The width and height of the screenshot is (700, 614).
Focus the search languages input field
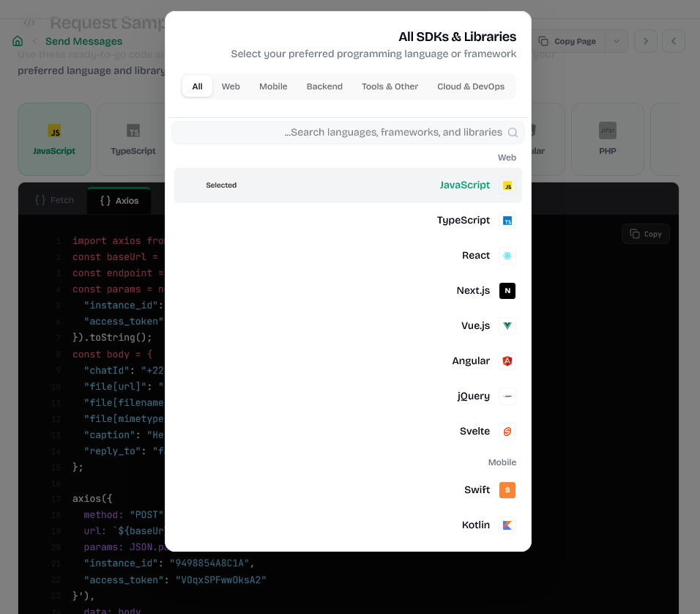[348, 133]
